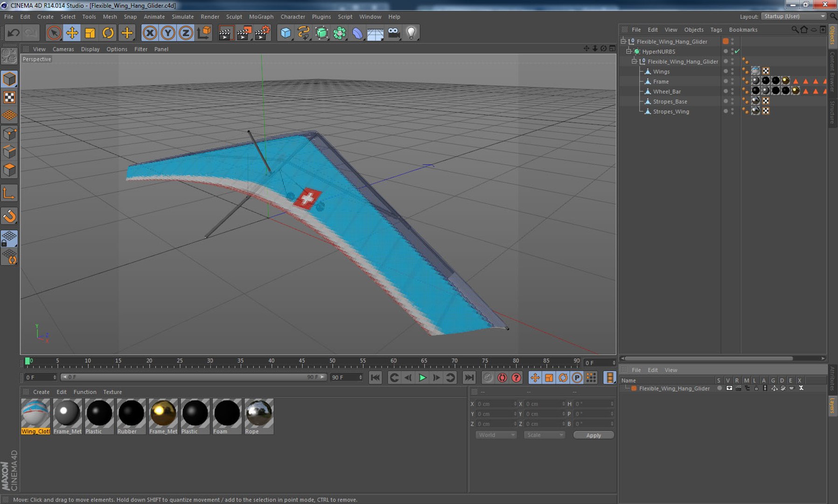Open the Layout dropdown Startup (User)

(794, 16)
